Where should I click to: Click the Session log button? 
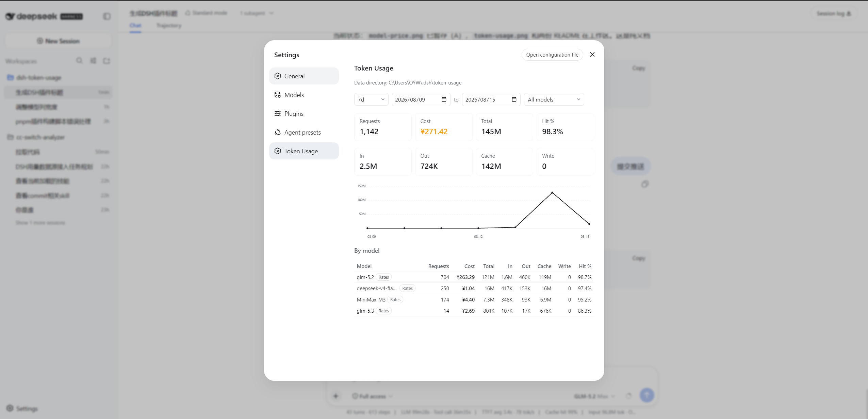click(834, 14)
